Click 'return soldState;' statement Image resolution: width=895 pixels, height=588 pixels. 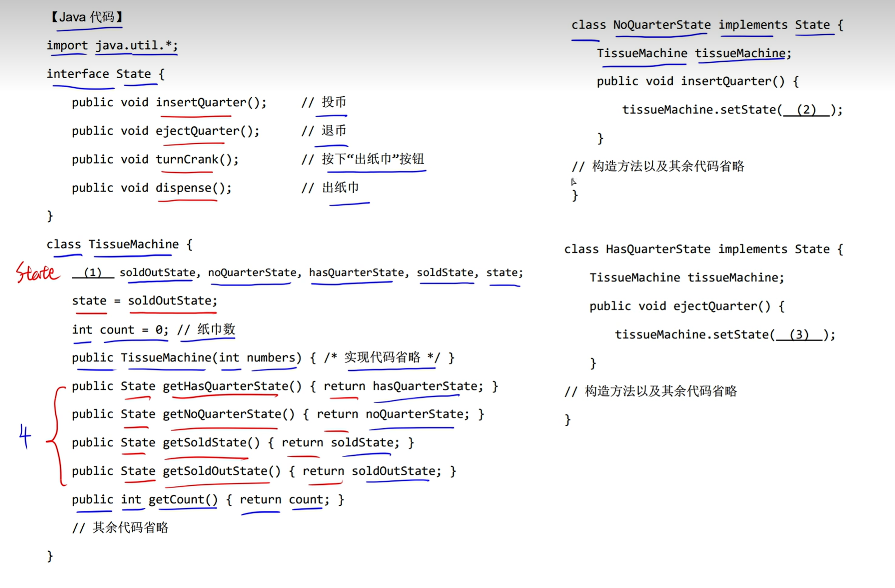click(340, 443)
